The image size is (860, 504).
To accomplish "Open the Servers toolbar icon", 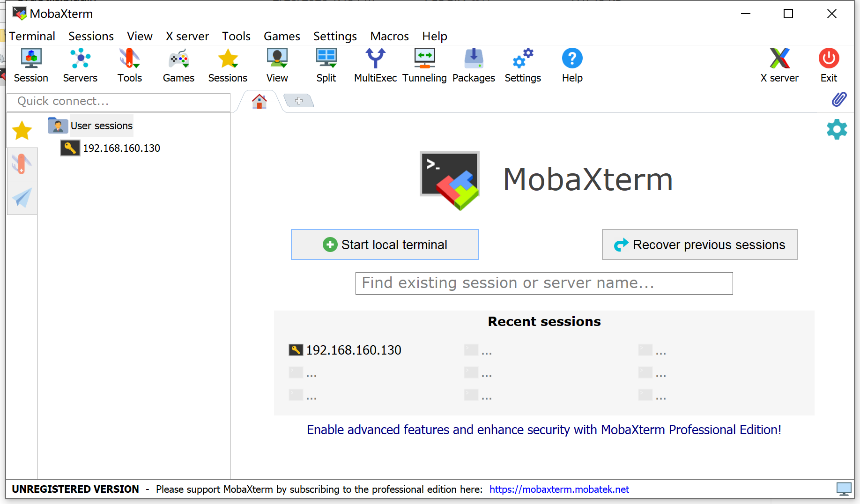I will point(80,66).
